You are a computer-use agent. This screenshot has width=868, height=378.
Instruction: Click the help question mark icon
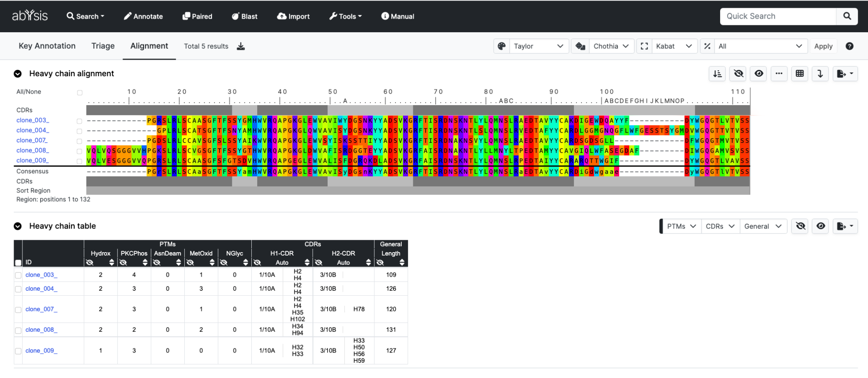[849, 46]
